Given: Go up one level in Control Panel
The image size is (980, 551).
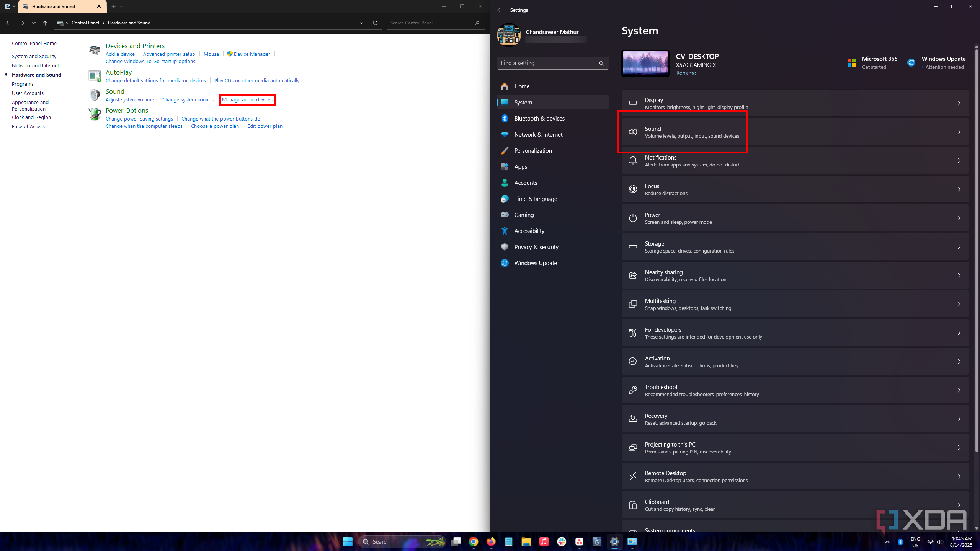Looking at the screenshot, I should coord(45,23).
